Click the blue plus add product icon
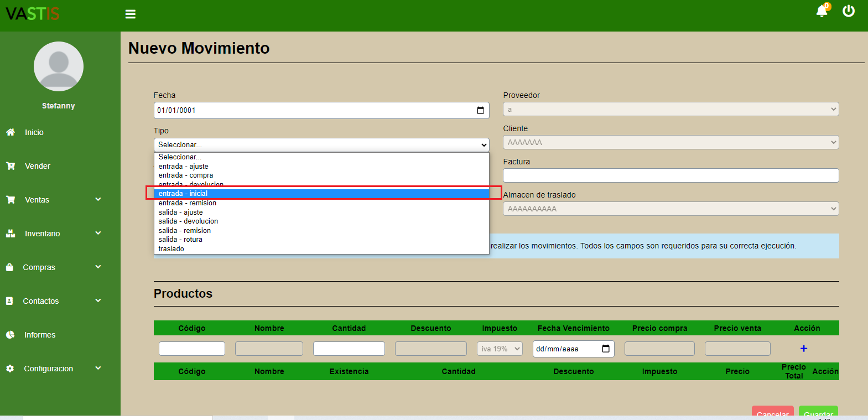 click(804, 349)
